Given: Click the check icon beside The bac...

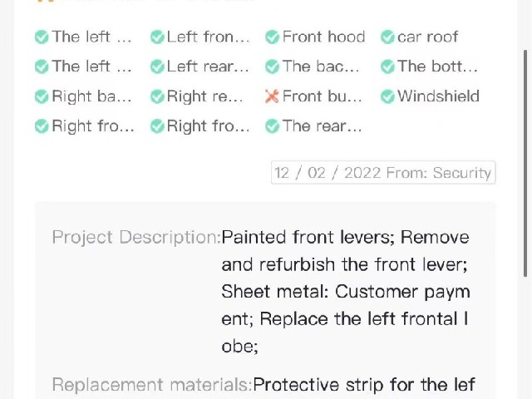Looking at the screenshot, I should (x=272, y=66).
